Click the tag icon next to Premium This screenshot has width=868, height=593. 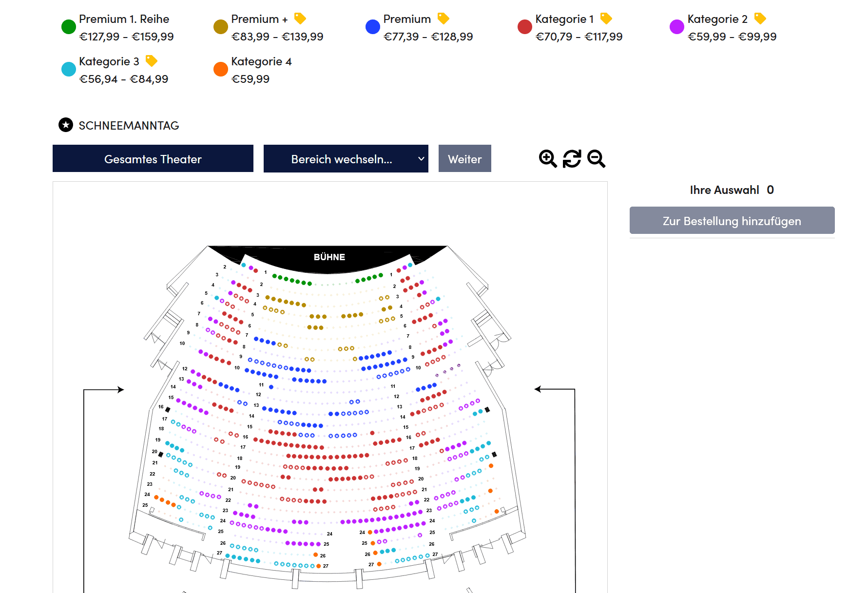[443, 19]
